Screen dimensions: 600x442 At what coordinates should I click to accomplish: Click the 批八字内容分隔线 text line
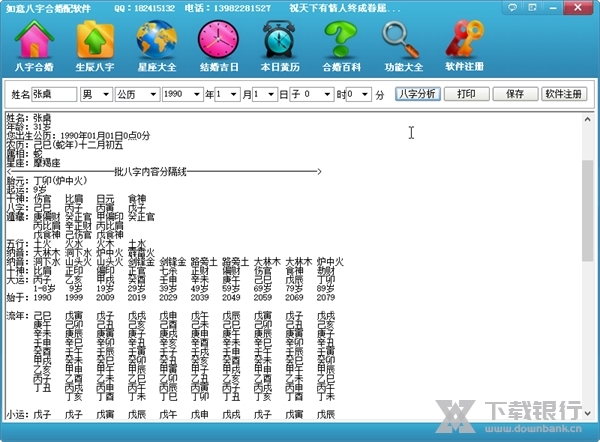(150, 172)
